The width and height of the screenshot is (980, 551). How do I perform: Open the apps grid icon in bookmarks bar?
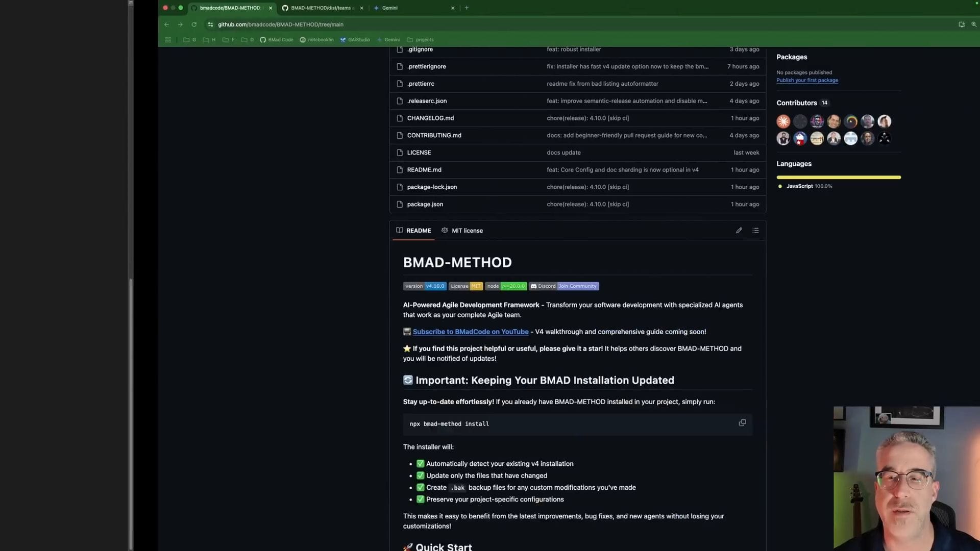point(168,40)
